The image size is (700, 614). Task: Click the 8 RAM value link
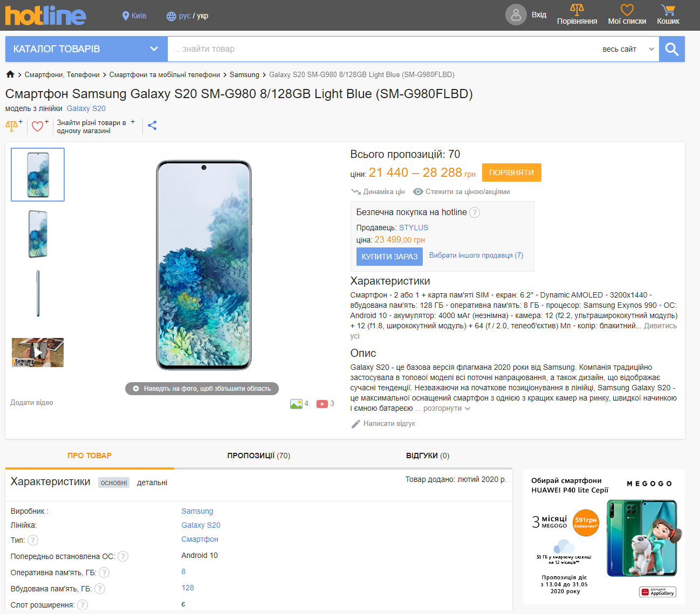(x=183, y=571)
